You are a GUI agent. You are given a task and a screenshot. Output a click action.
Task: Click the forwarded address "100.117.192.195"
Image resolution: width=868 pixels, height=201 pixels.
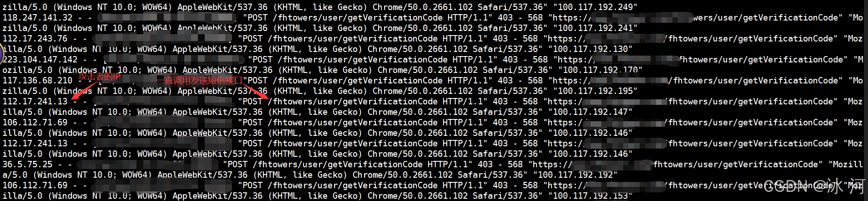click(595, 91)
